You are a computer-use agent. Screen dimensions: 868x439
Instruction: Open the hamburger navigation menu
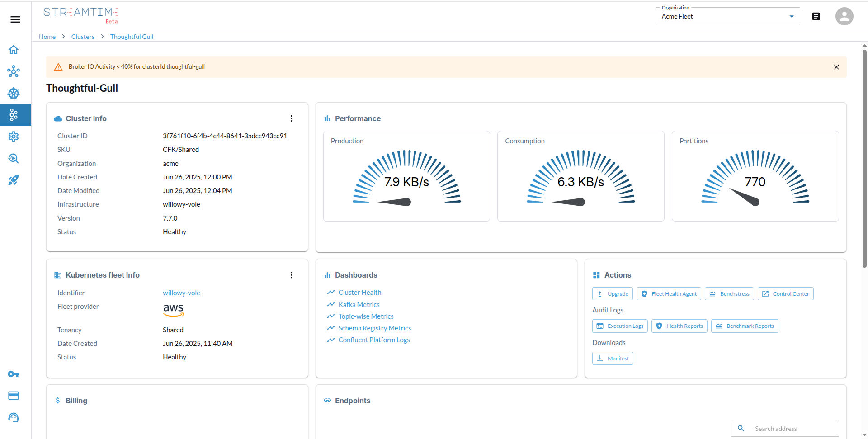tap(15, 19)
